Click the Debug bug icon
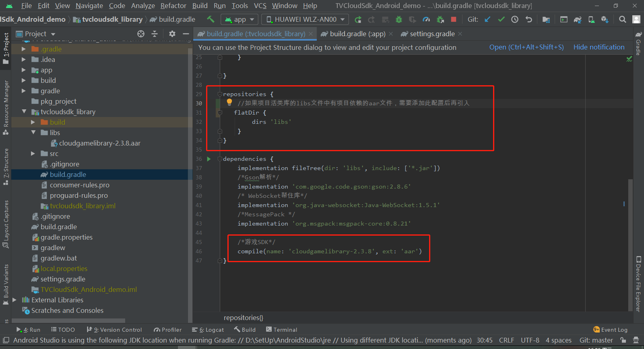The image size is (644, 349). point(399,19)
